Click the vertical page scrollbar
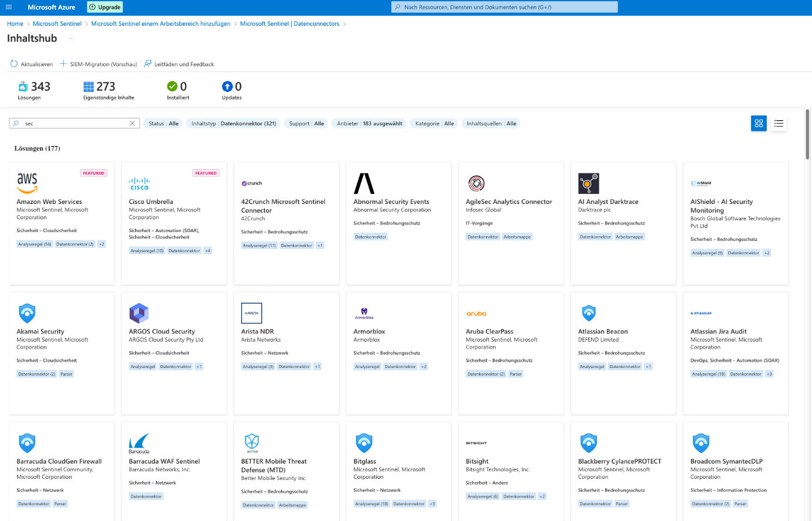 [808, 135]
